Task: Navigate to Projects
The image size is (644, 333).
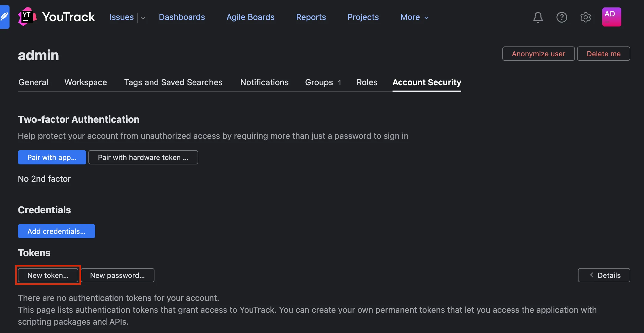Action: pyautogui.click(x=363, y=17)
